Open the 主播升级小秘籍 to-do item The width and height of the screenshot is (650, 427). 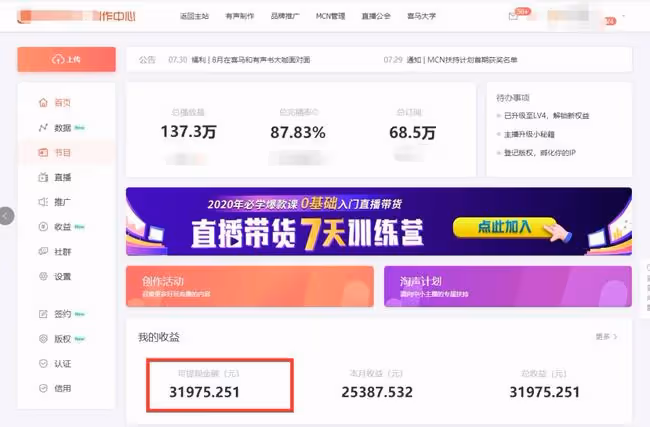point(529,134)
